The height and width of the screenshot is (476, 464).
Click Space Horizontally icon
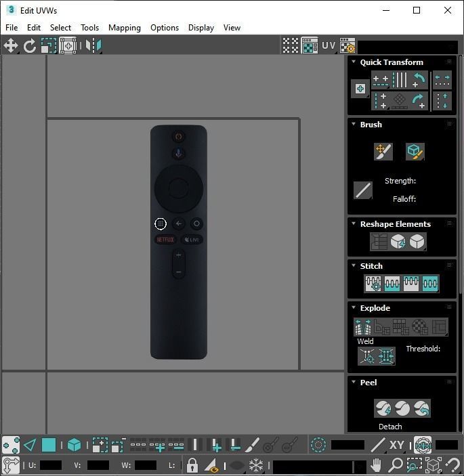pos(442,80)
